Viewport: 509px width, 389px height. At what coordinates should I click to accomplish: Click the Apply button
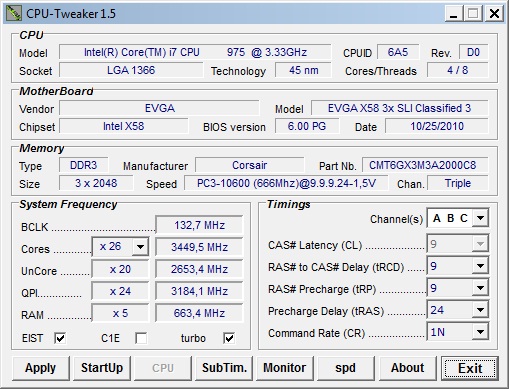pyautogui.click(x=41, y=368)
